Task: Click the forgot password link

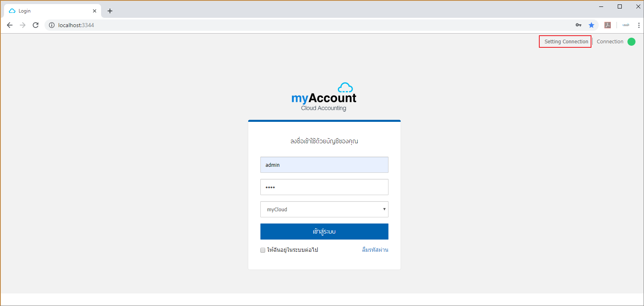Action: click(375, 250)
